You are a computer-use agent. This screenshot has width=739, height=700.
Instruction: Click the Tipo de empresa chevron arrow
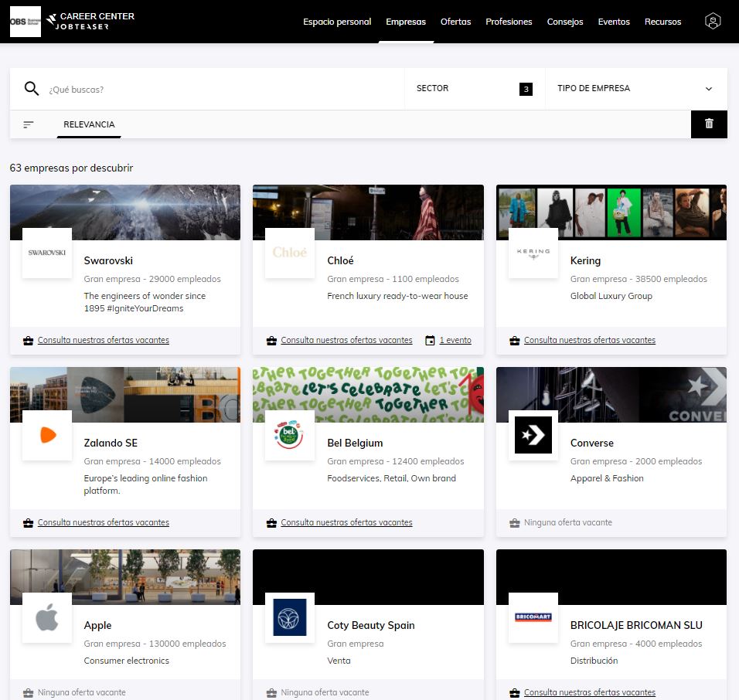tap(709, 89)
